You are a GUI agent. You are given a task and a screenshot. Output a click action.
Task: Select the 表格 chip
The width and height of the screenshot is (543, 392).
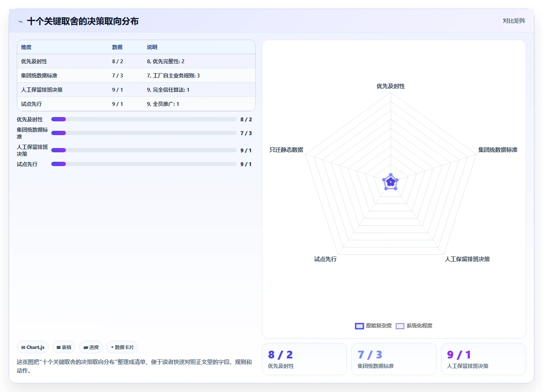click(x=64, y=347)
